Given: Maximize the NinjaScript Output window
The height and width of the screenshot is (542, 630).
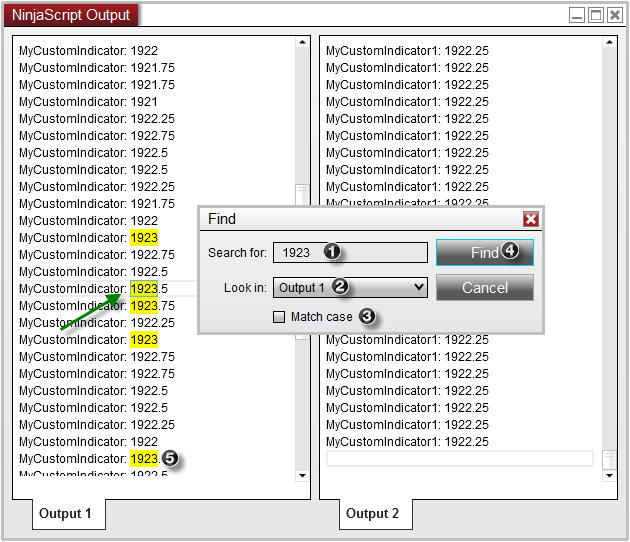Looking at the screenshot, I should coord(596,15).
